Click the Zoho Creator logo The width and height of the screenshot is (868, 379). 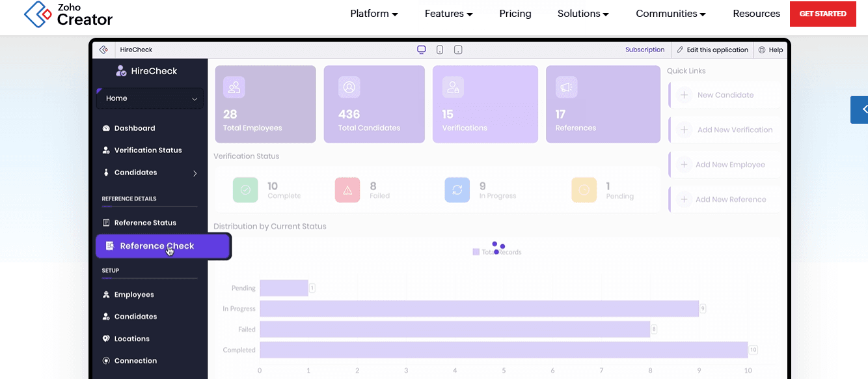click(68, 14)
